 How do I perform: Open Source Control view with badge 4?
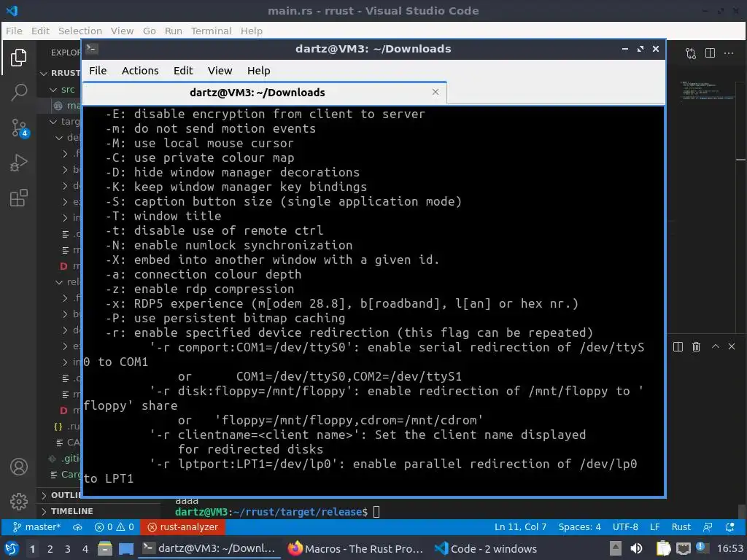point(20,128)
